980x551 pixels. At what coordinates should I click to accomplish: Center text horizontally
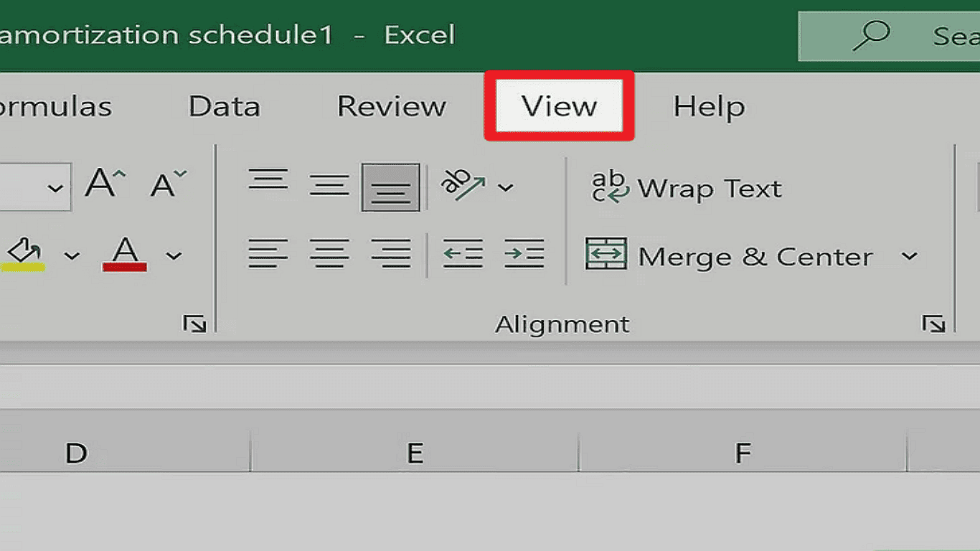(x=329, y=254)
